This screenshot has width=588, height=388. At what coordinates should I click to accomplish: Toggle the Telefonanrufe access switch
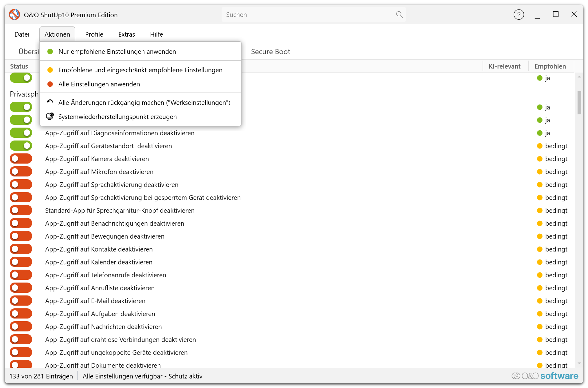(x=21, y=275)
